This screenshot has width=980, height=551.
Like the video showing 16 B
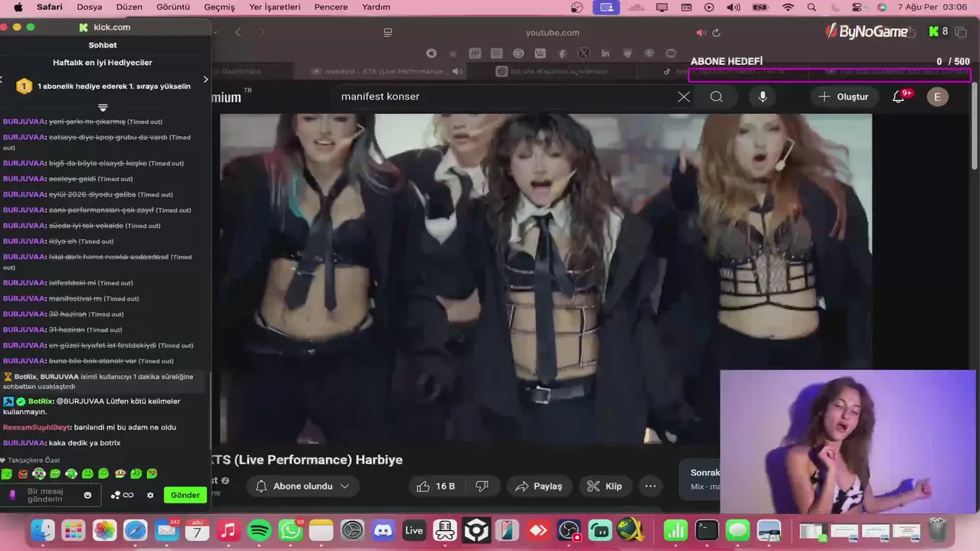[x=436, y=486]
